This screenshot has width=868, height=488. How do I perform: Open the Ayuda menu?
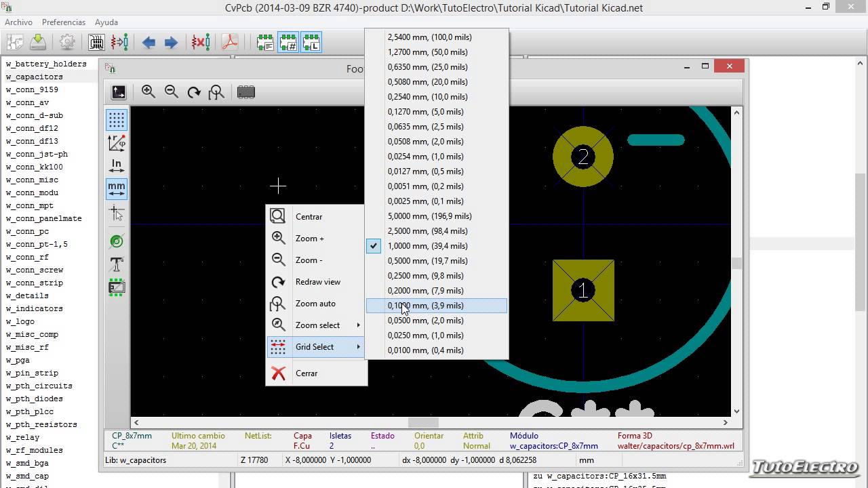(x=106, y=22)
